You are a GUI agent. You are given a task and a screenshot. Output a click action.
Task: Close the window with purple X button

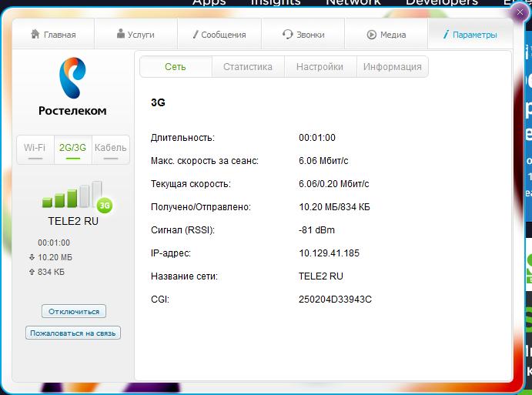520,12
